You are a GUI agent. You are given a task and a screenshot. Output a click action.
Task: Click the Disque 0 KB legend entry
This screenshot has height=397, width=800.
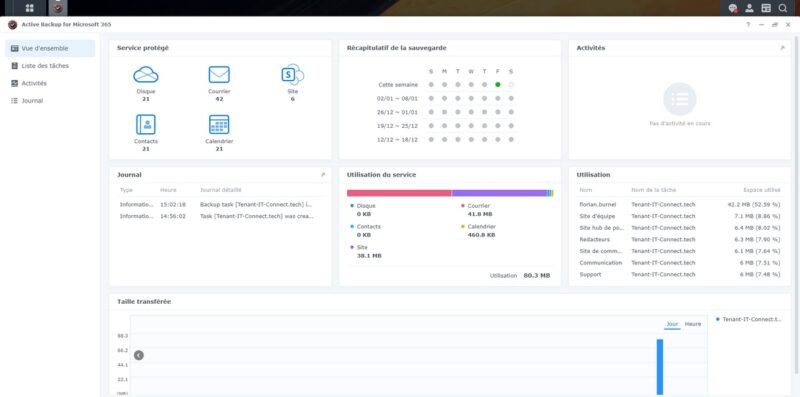click(x=363, y=210)
